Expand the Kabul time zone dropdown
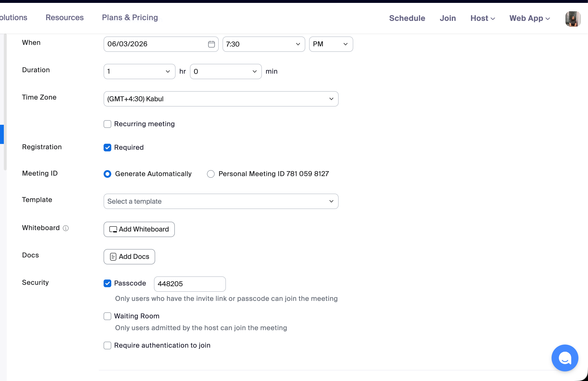 pos(221,99)
